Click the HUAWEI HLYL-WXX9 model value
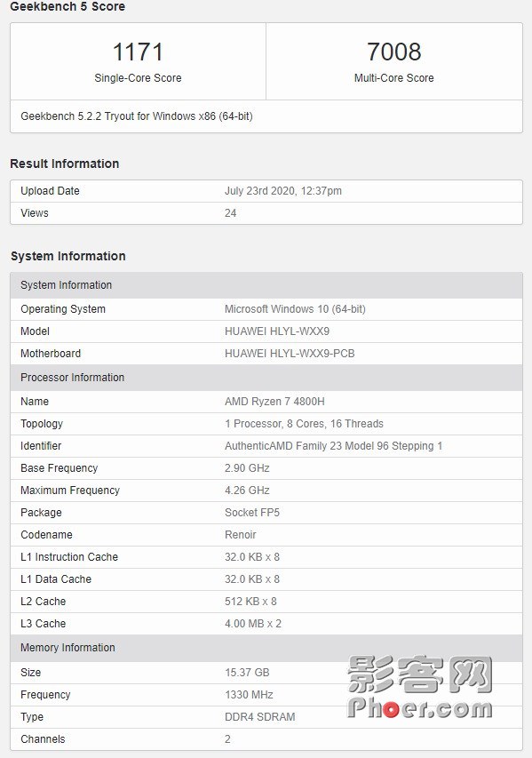The height and width of the screenshot is (758, 532). [277, 331]
